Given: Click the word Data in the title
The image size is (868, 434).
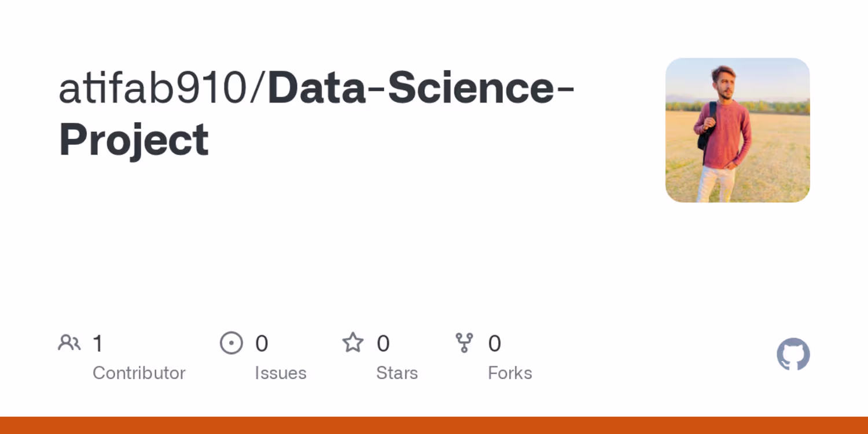Looking at the screenshot, I should tap(317, 88).
